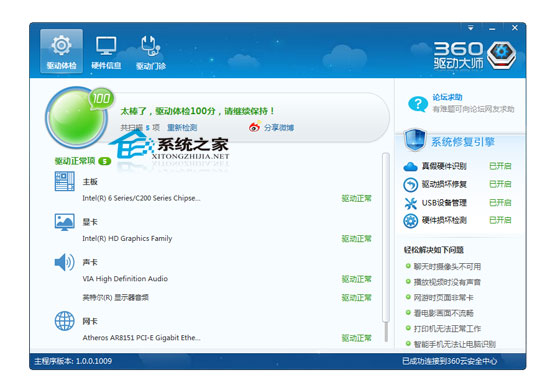Toggle 已开启 for USB设备管理
550x388 pixels.
point(500,202)
